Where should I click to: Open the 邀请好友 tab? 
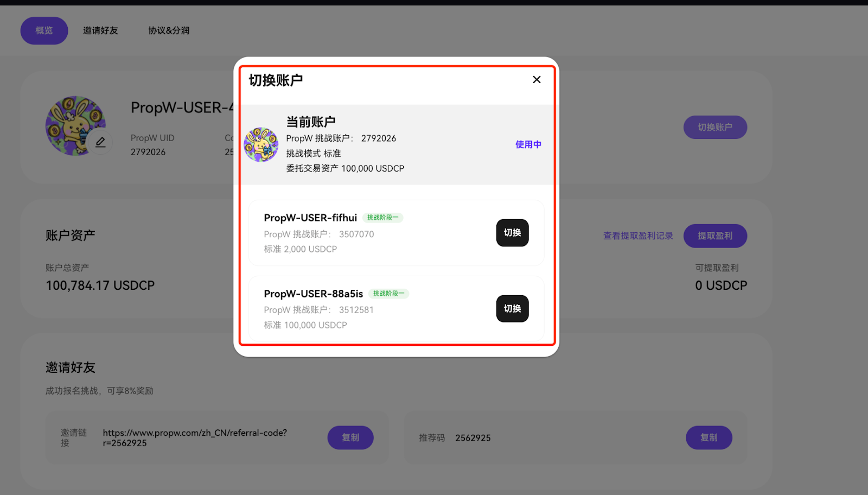pos(100,30)
